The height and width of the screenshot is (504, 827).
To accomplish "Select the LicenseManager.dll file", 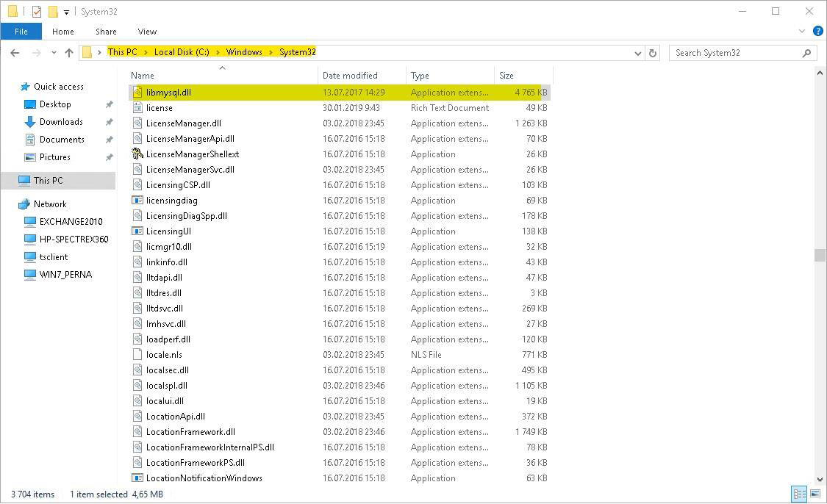I will pyautogui.click(x=184, y=123).
